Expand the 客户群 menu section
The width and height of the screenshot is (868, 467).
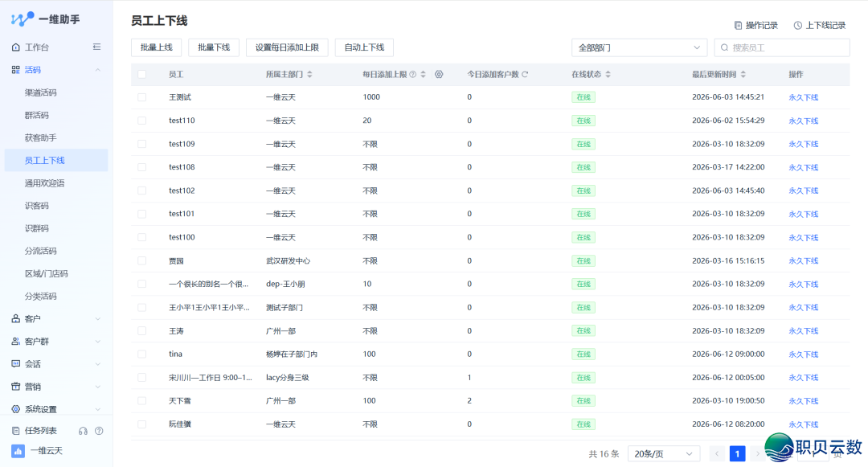click(x=98, y=342)
